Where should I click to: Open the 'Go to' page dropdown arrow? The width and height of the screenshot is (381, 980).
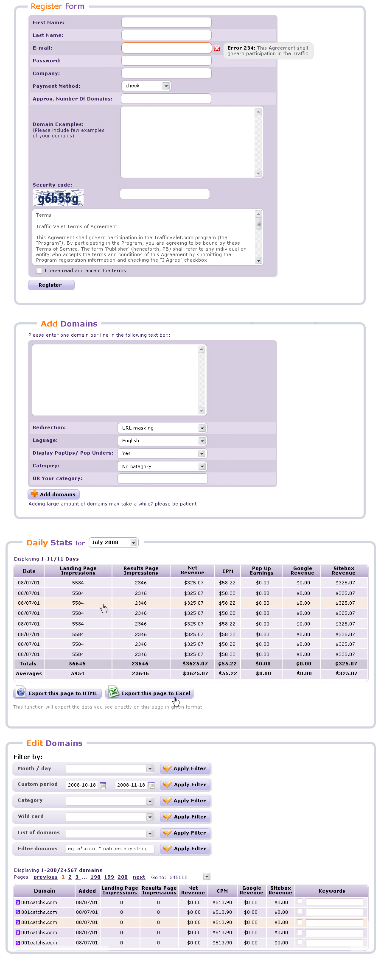click(207, 877)
